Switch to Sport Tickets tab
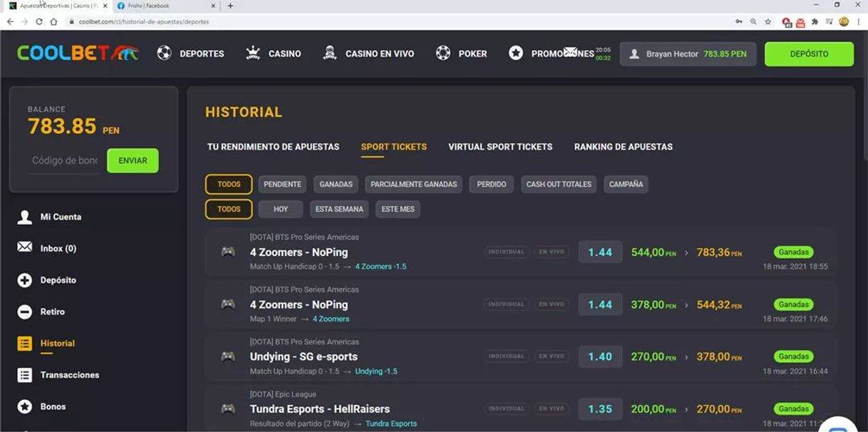868x432 pixels. pyautogui.click(x=393, y=147)
